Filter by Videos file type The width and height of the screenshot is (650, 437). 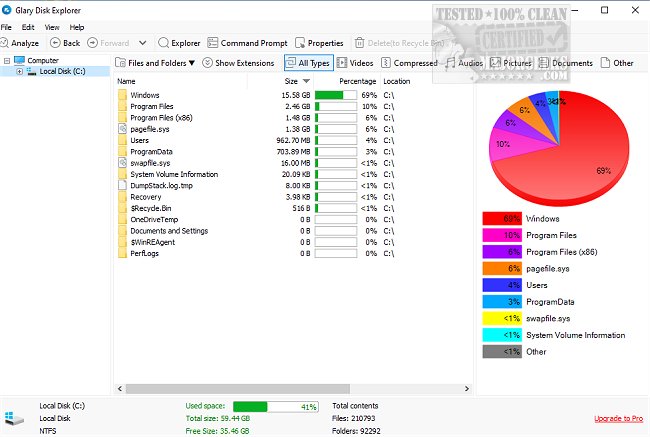pos(355,63)
